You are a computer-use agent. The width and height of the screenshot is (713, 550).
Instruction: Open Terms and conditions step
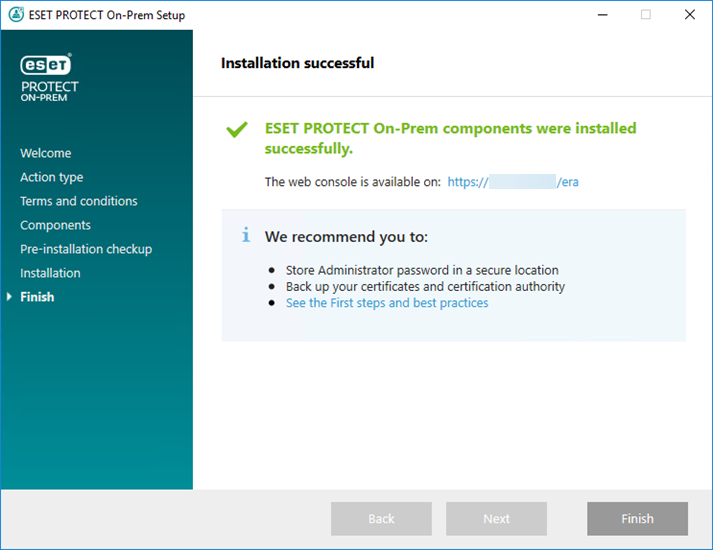[x=79, y=201]
